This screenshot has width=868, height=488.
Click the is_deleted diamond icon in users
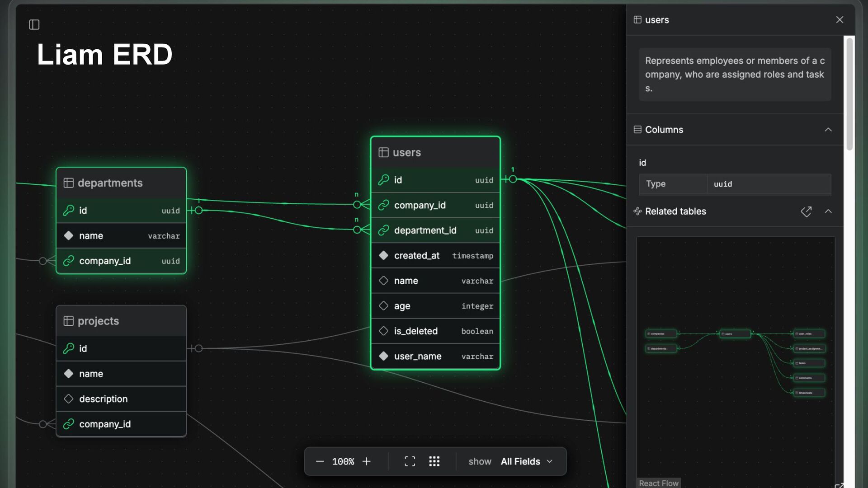tap(384, 331)
